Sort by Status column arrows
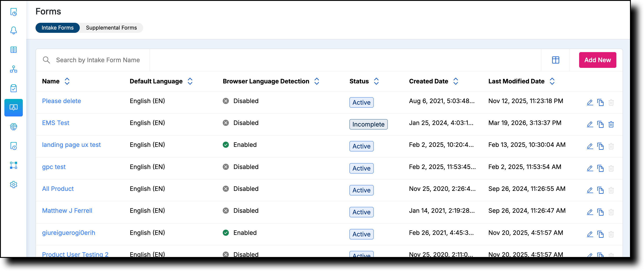The image size is (644, 271). click(x=376, y=81)
